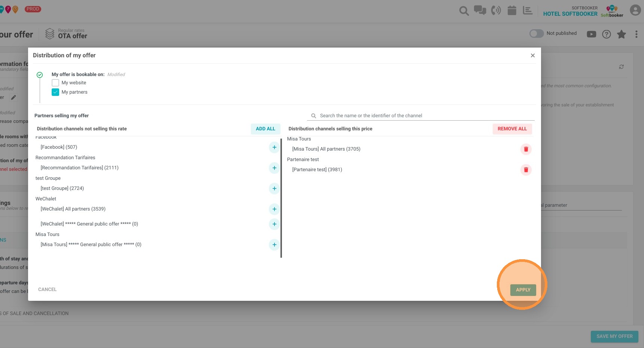This screenshot has width=644, height=348.
Task: Click the Softbooker logo in header
Action: pos(612,11)
